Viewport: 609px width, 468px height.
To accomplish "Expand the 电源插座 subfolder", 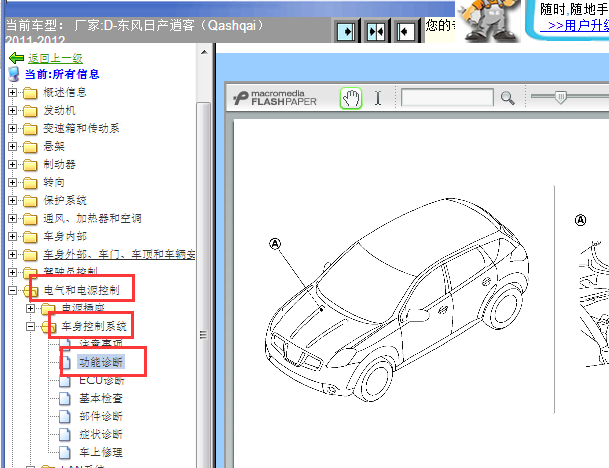I will click(30, 308).
